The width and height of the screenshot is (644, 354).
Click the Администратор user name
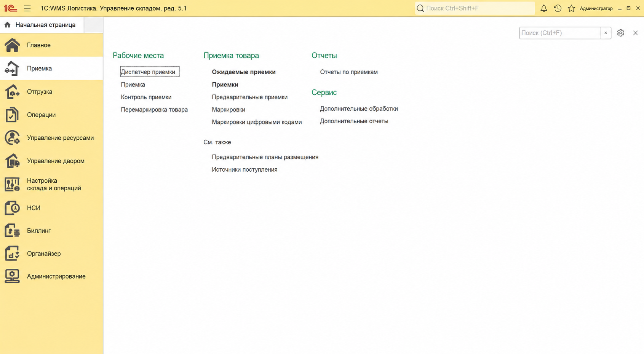point(596,8)
